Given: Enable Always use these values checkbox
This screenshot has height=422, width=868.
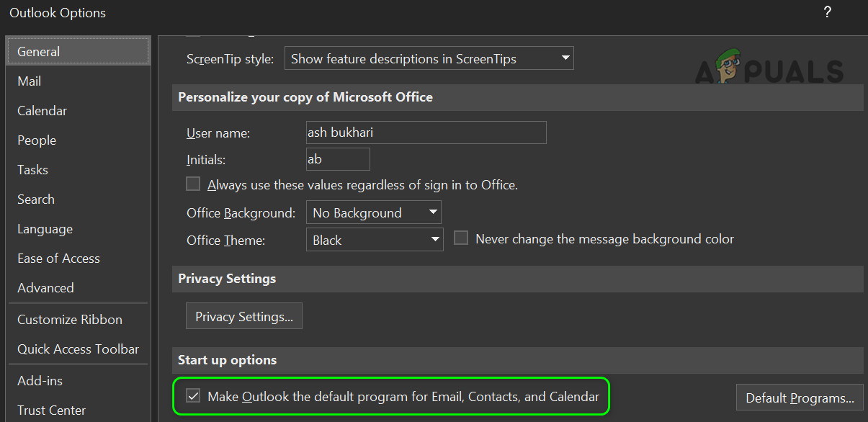Looking at the screenshot, I should coord(193,184).
